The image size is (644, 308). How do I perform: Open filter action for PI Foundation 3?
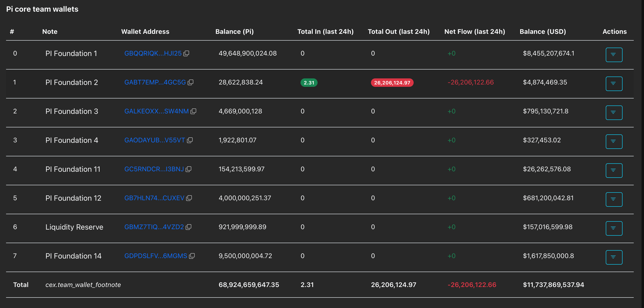coord(614,113)
